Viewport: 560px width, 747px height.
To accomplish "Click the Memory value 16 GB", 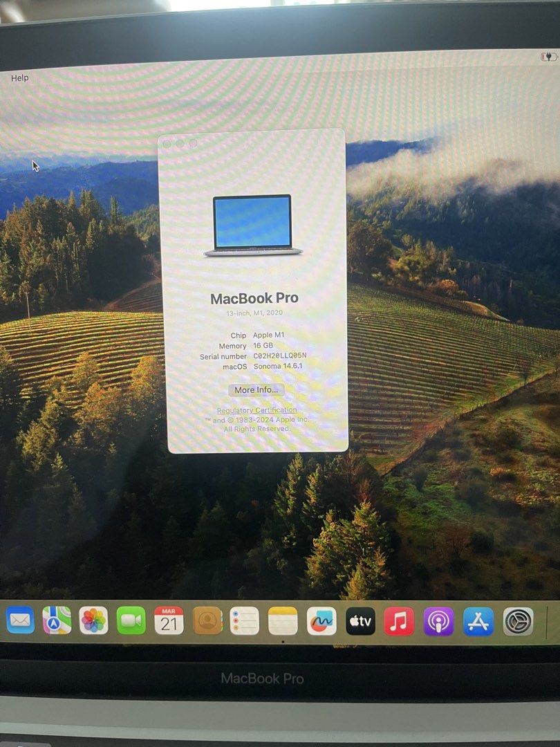I will pyautogui.click(x=263, y=345).
